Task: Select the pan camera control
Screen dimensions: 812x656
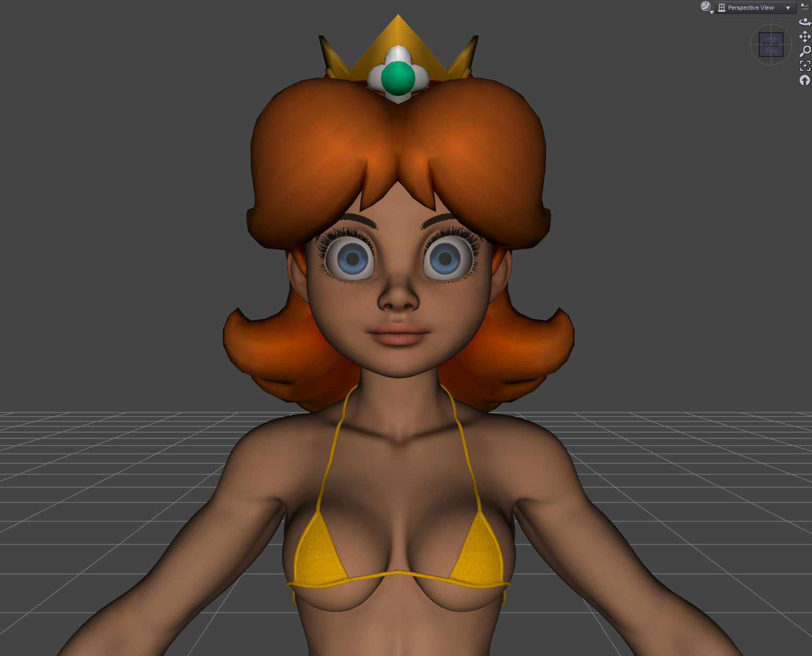Action: [805, 37]
